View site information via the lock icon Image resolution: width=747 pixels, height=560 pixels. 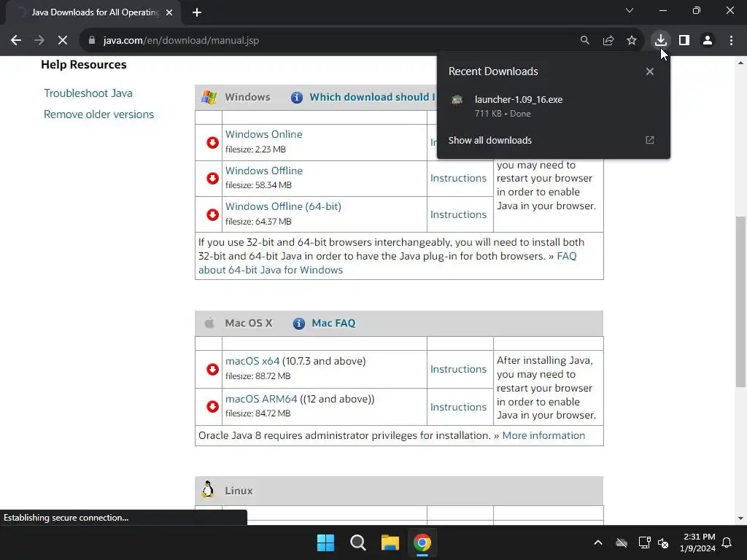[92, 41]
